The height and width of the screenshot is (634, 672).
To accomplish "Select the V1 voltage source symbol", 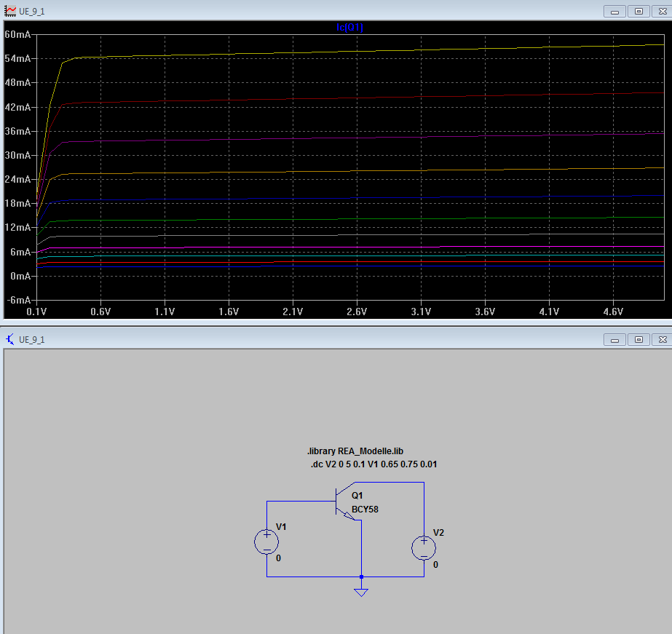I will tap(266, 542).
